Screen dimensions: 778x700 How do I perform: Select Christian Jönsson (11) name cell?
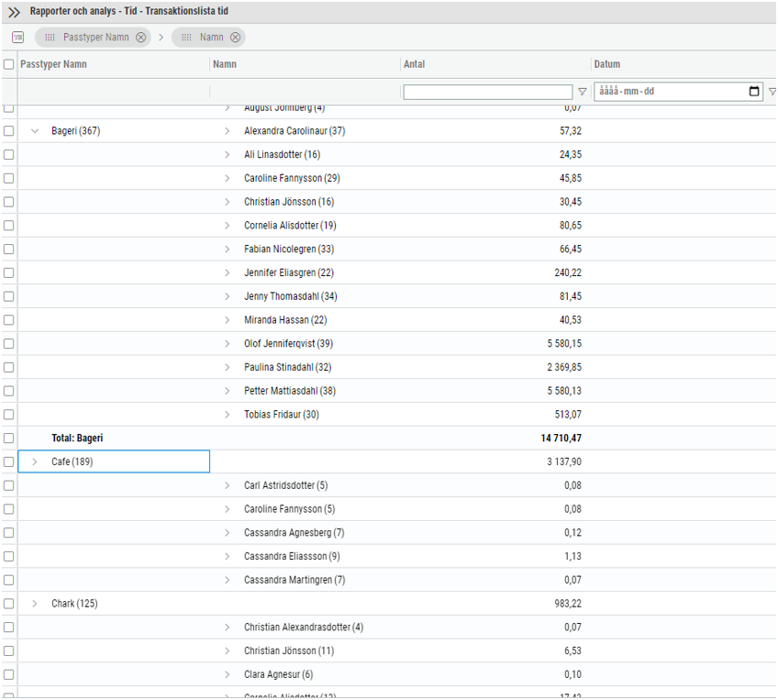coord(289,650)
